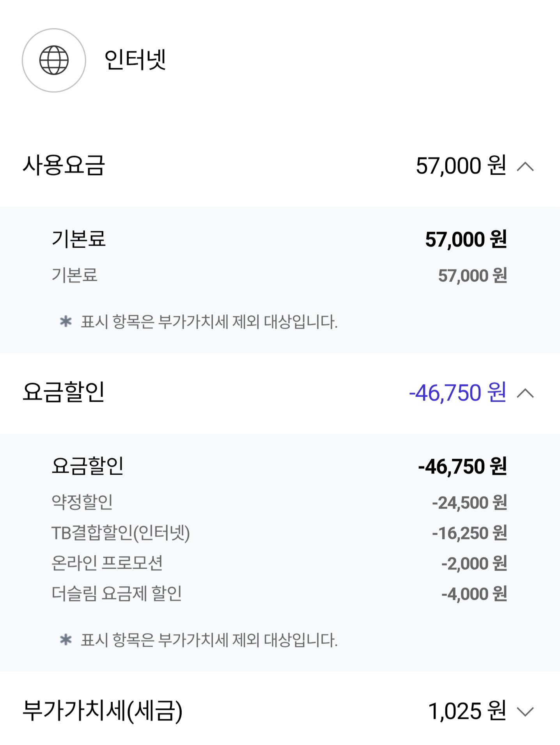Tap the 더슬림 요금제 할인 item
This screenshot has width=560, height=745.
pos(117,594)
